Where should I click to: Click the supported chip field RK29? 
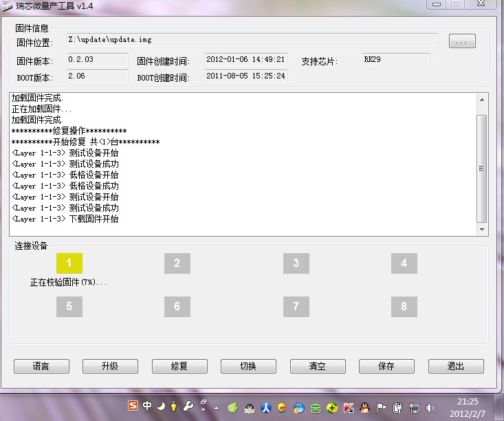coord(395,60)
